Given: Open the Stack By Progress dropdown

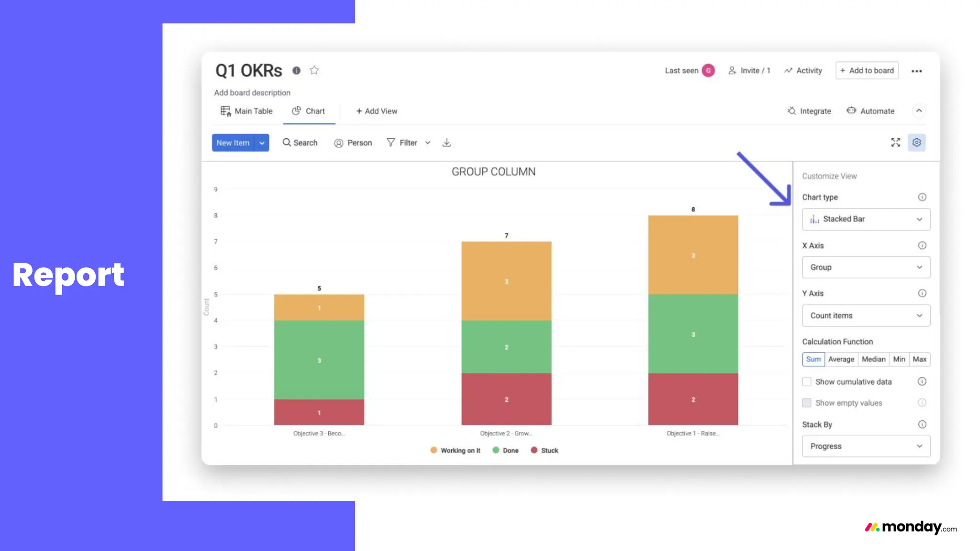Looking at the screenshot, I should (866, 446).
